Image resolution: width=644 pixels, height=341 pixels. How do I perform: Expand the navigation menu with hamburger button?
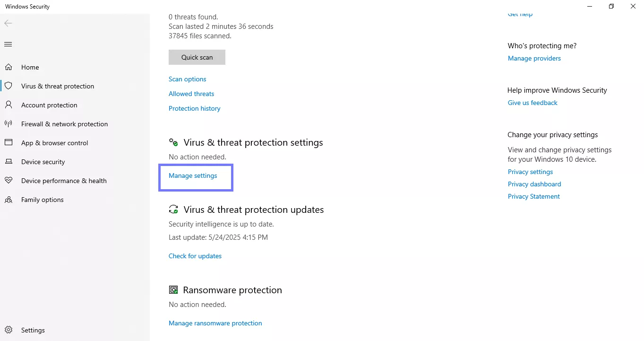click(x=8, y=44)
